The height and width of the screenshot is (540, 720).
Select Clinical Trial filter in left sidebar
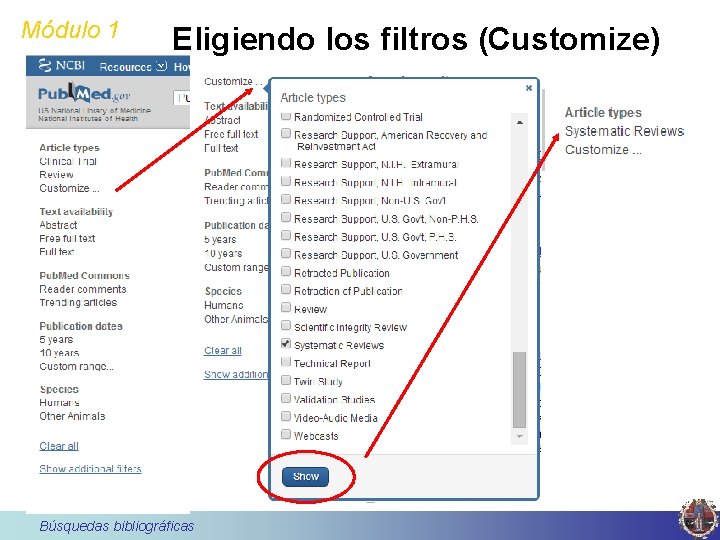click(68, 162)
